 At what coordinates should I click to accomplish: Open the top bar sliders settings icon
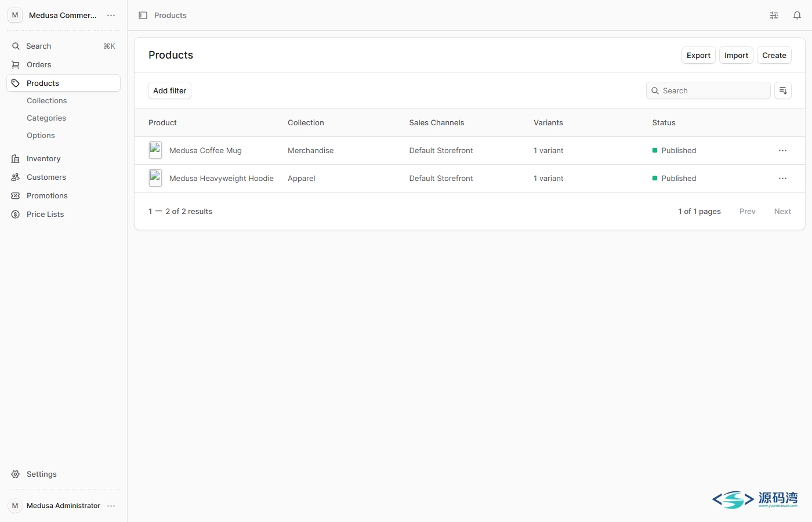click(774, 16)
